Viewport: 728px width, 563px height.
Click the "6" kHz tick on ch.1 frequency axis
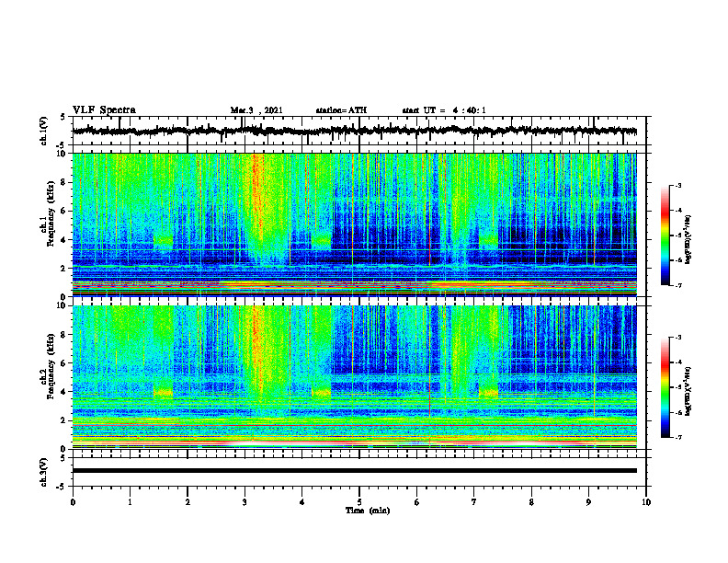(x=63, y=212)
